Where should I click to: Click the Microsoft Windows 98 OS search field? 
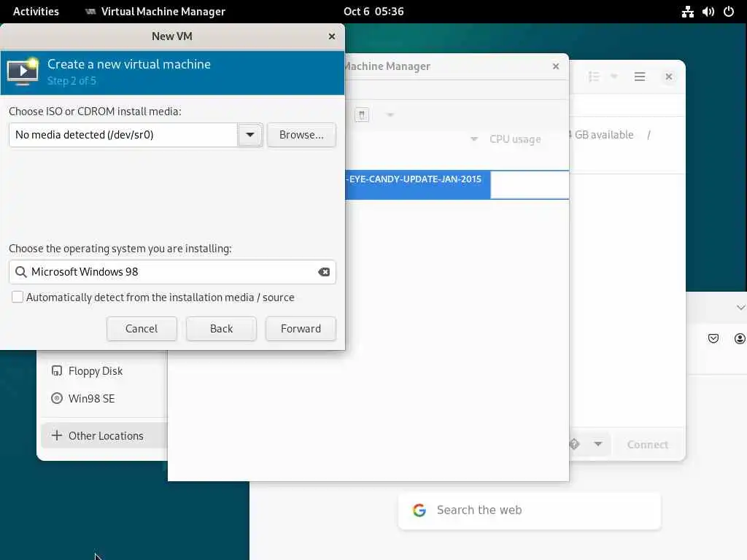pyautogui.click(x=172, y=272)
